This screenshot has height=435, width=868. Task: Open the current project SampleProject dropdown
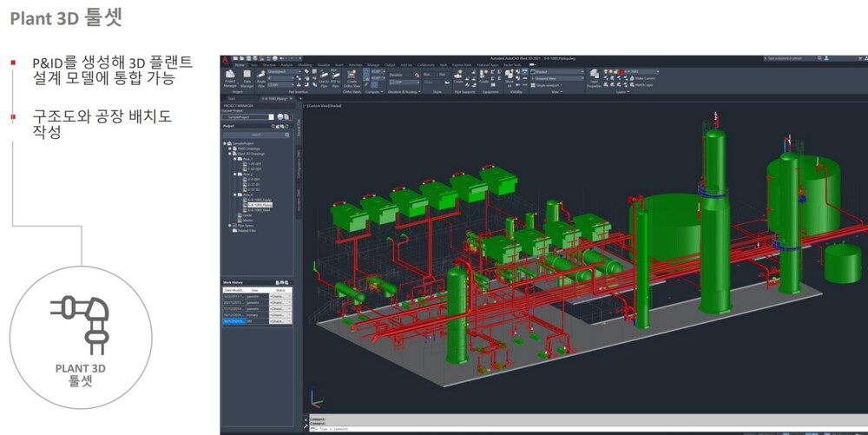pos(272,116)
